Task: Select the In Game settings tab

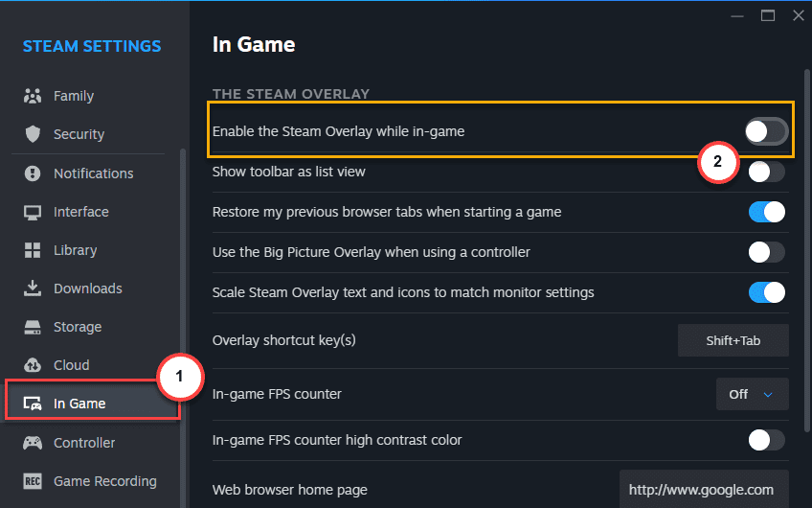Action: tap(92, 404)
